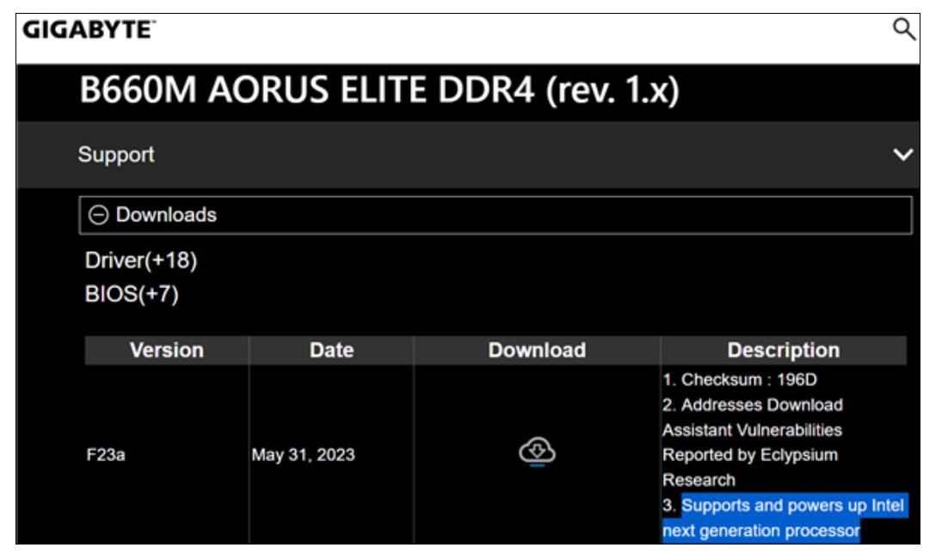Image resolution: width=948 pixels, height=560 pixels.
Task: Click the Download column header
Action: pyautogui.click(x=537, y=350)
